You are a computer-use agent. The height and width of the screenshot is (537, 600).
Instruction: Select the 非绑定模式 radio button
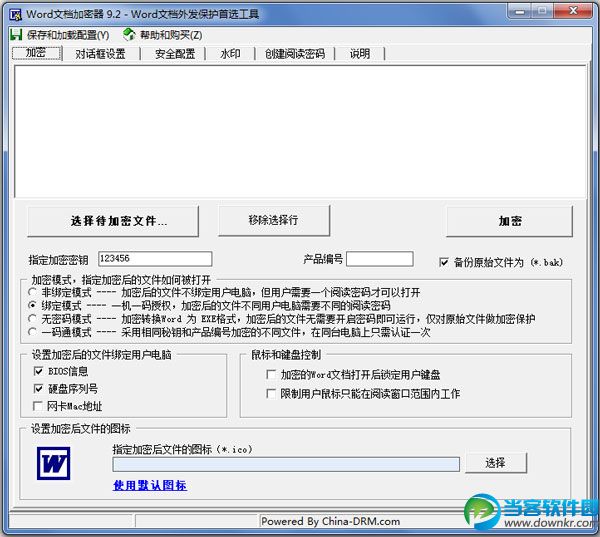(33, 292)
